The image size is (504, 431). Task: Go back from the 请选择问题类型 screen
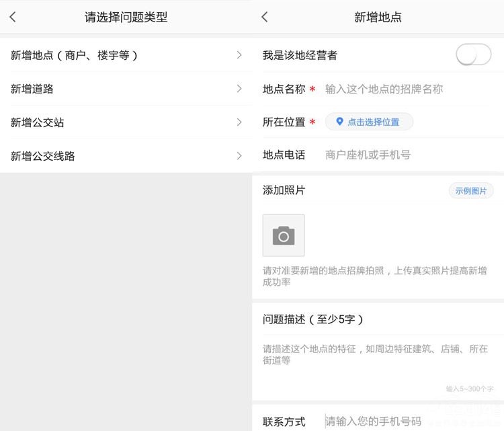[13, 17]
